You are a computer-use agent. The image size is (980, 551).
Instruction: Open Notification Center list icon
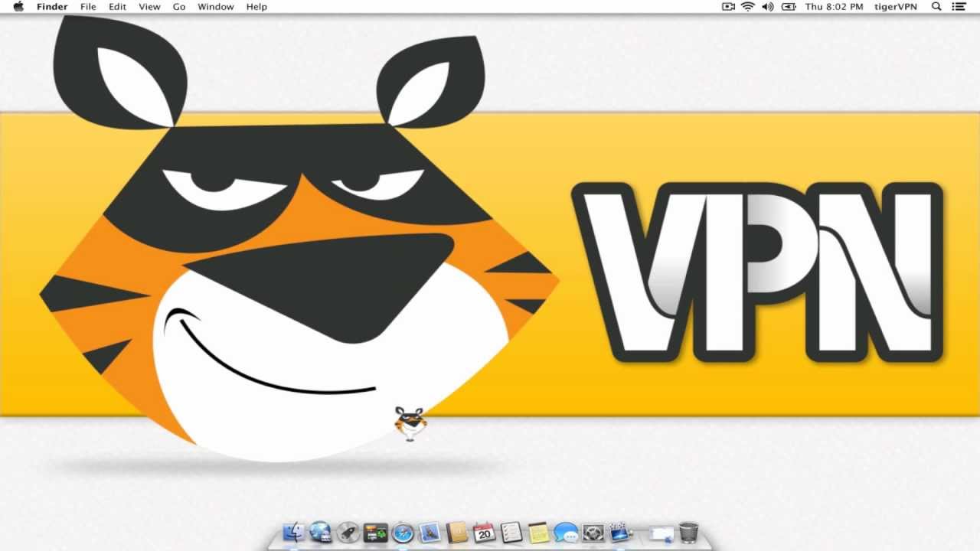click(959, 7)
